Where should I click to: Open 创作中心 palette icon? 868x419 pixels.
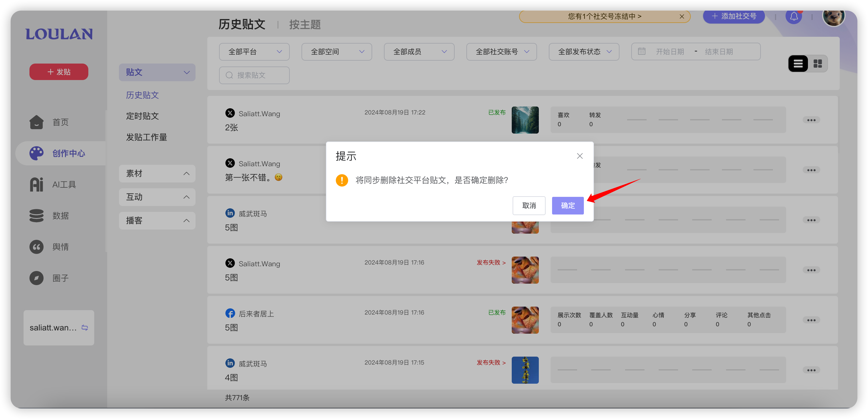[37, 153]
